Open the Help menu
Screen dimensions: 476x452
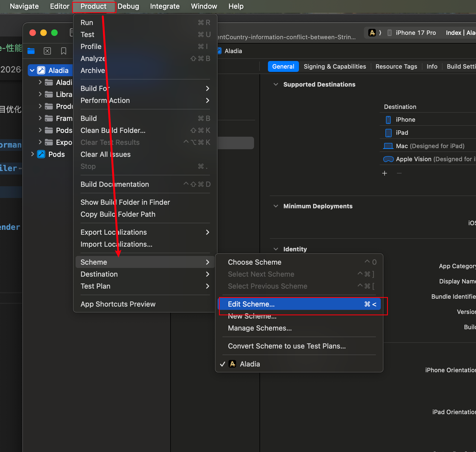pos(236,6)
